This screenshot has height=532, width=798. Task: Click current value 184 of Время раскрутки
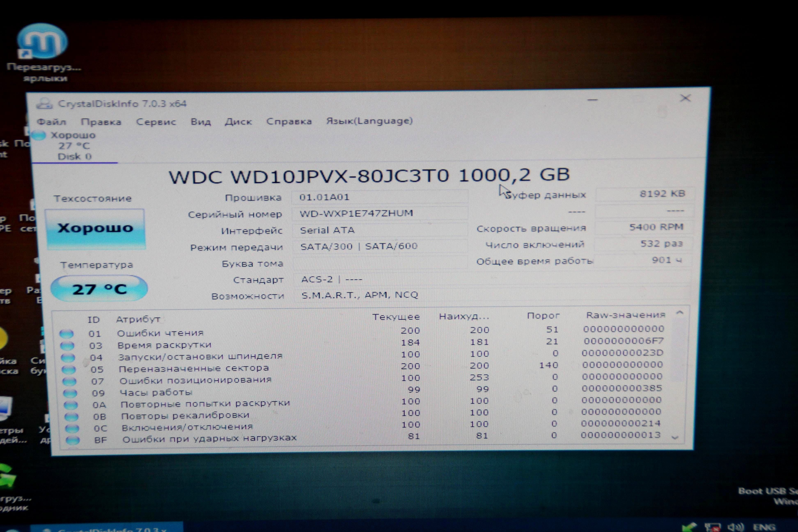point(410,343)
